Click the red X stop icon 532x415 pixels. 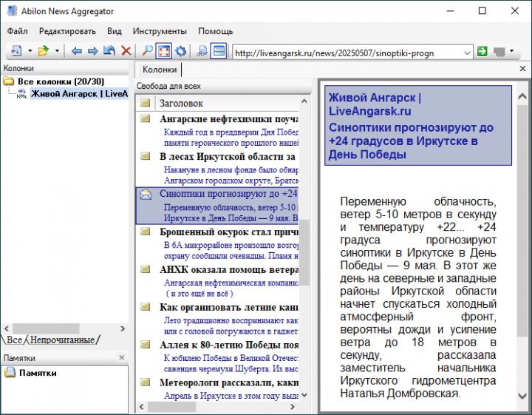[126, 51]
